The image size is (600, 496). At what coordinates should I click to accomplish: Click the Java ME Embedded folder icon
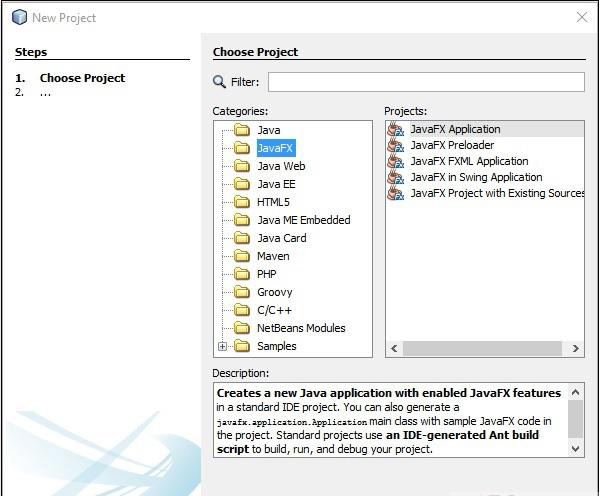click(x=242, y=220)
